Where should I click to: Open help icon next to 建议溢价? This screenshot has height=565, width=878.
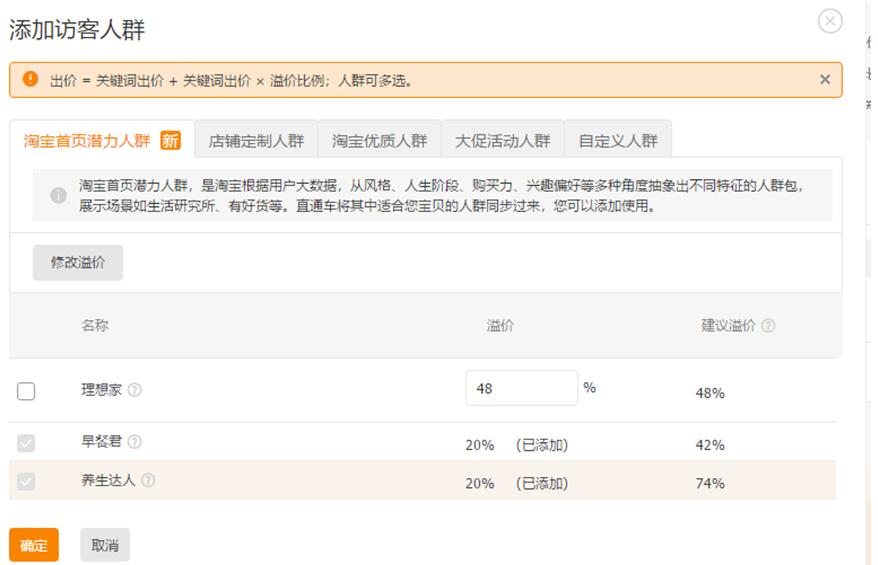click(768, 325)
